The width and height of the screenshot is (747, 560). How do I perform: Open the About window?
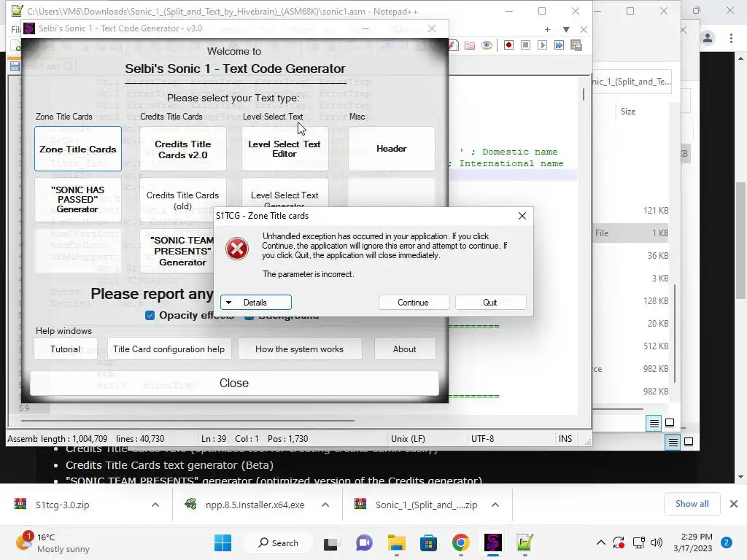pos(404,349)
